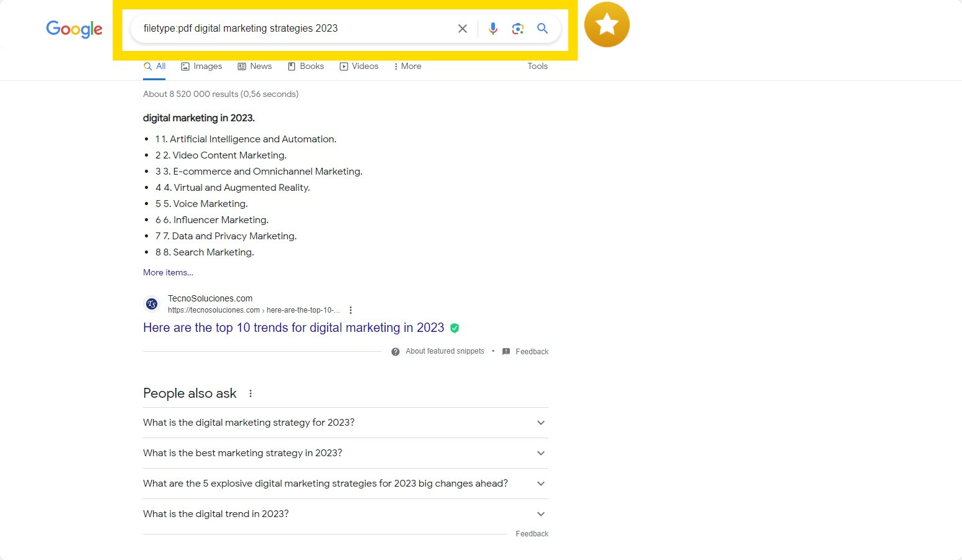962x560 pixels.
Task: Click 'Artificial Intelligence and Automation' list item
Action: [x=246, y=139]
